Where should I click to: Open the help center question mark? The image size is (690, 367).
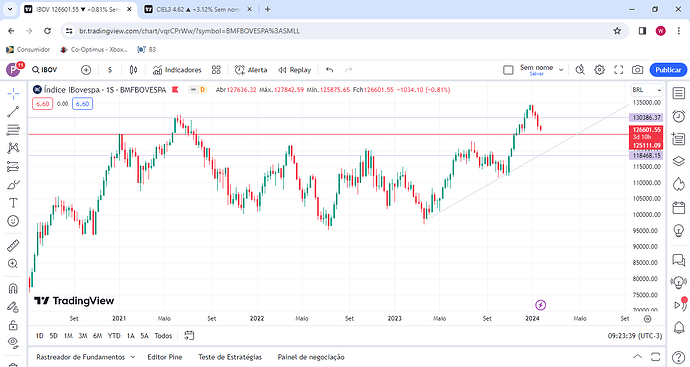[679, 357]
